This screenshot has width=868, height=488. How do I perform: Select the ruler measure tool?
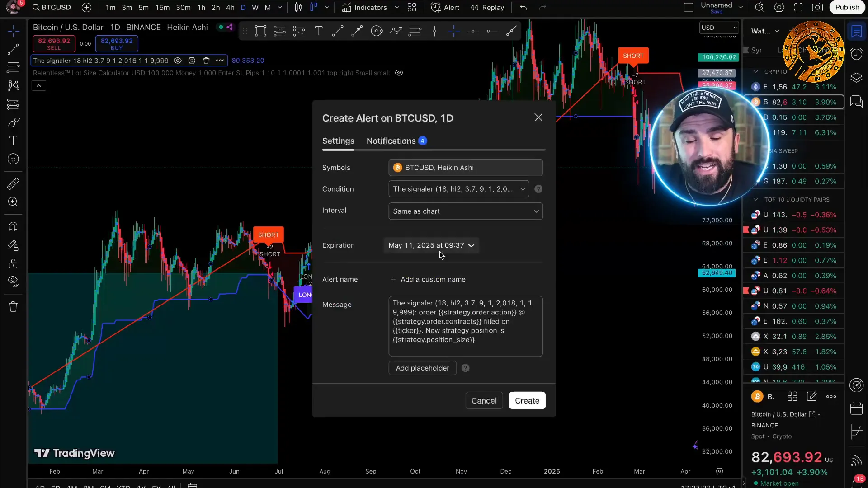13,183
